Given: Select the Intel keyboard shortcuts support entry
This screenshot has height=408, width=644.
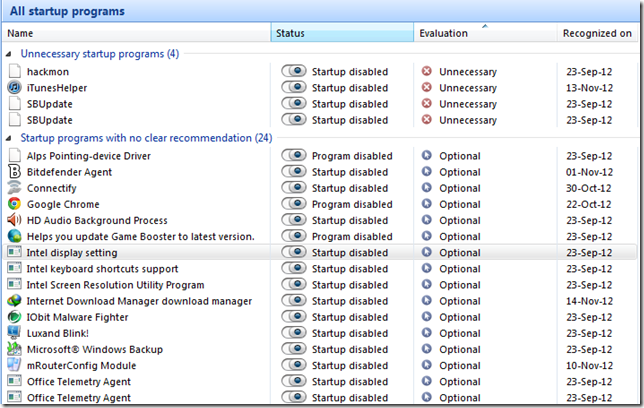Looking at the screenshot, I should point(102,269).
